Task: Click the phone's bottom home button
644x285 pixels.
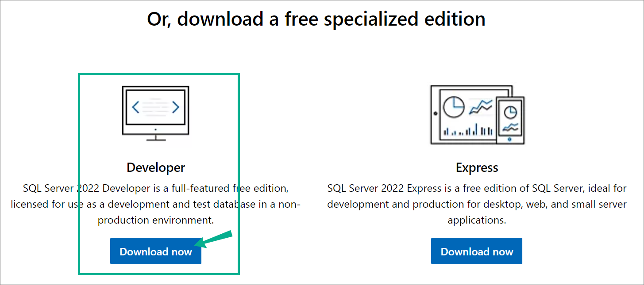Action: click(x=510, y=139)
